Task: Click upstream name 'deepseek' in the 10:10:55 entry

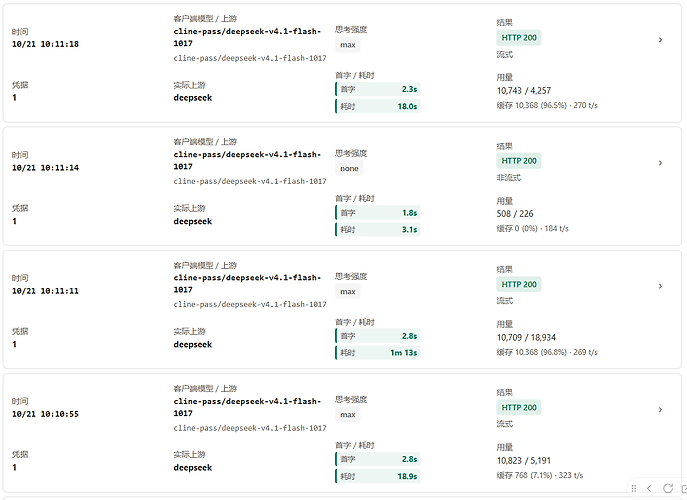Action: pos(193,468)
